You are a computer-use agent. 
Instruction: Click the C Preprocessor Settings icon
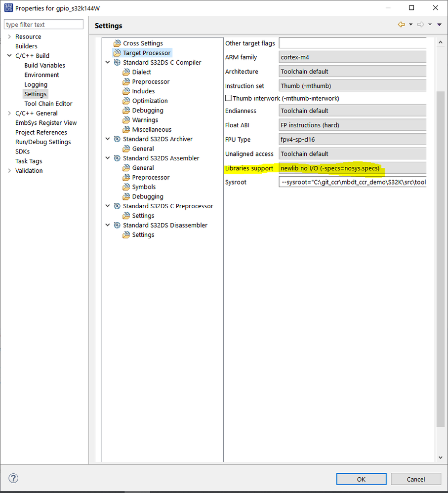126,216
